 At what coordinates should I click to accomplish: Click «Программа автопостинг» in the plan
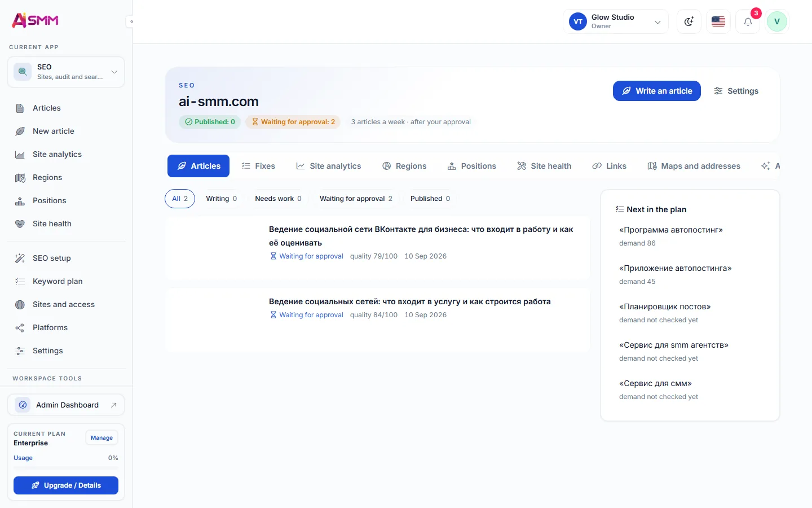coord(671,230)
